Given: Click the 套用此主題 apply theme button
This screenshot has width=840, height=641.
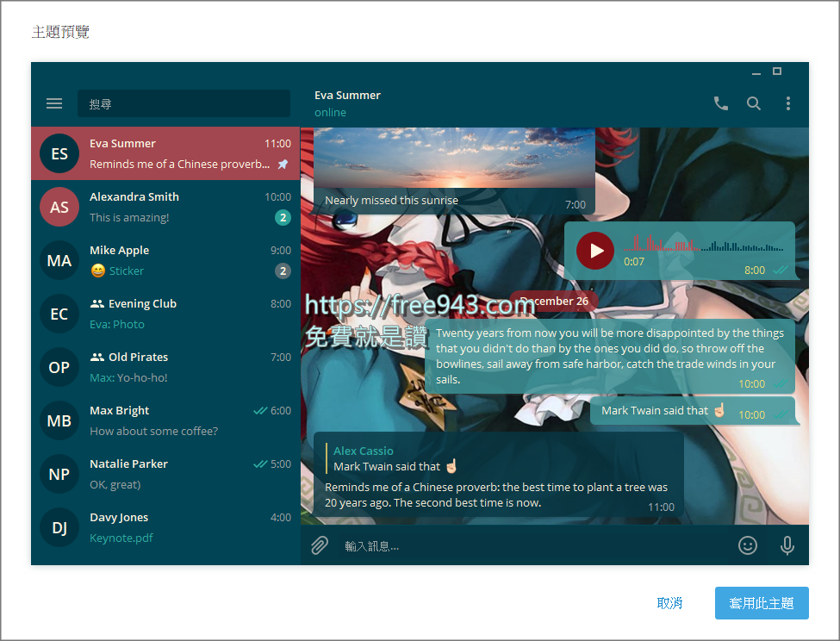Looking at the screenshot, I should [762, 603].
